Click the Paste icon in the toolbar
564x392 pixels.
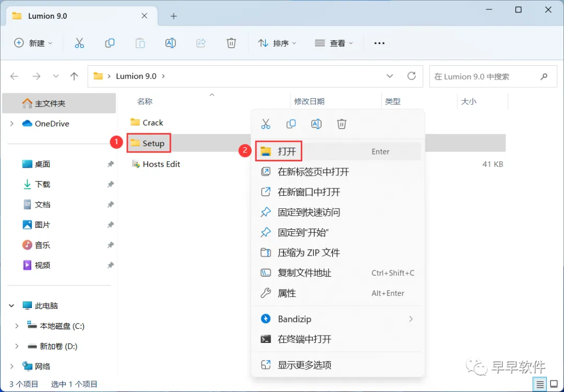[140, 43]
